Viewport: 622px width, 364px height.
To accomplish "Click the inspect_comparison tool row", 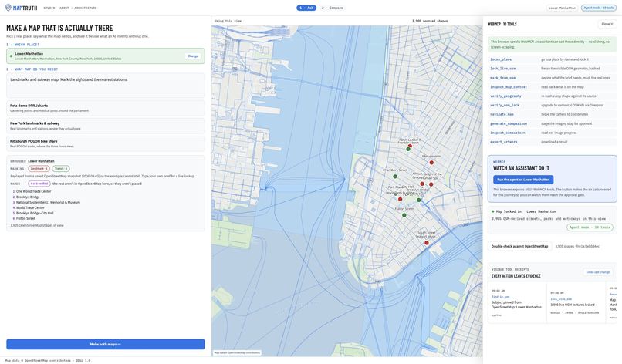I will [553, 133].
